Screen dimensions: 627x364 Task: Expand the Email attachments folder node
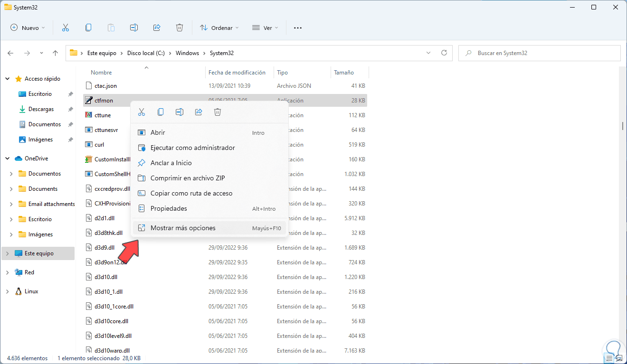tap(11, 204)
